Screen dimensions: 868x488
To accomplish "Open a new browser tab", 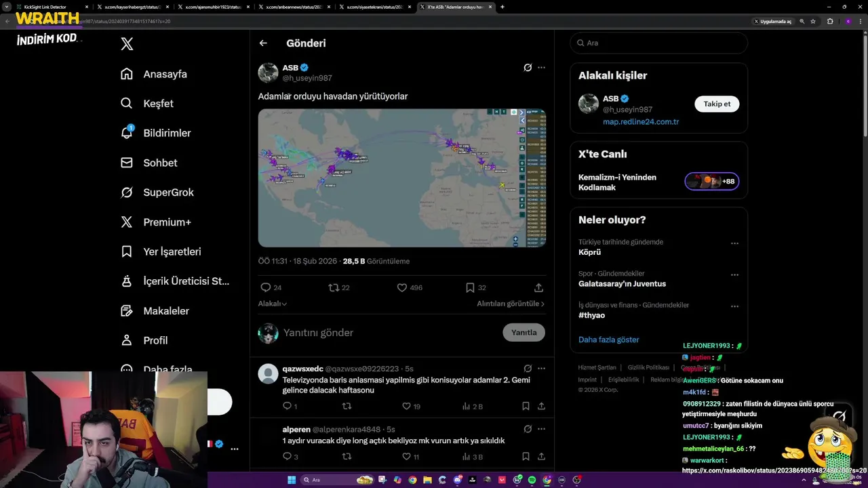I will click(502, 7).
